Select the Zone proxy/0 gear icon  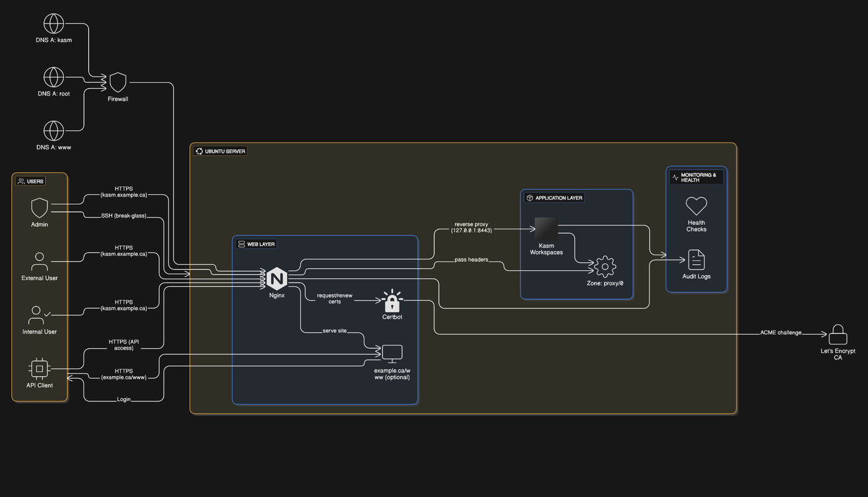point(603,266)
